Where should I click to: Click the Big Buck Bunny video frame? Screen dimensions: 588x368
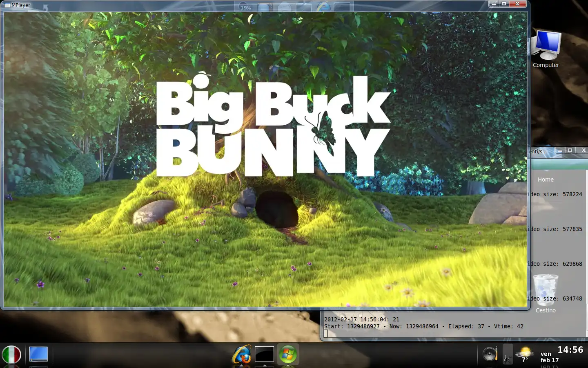click(x=265, y=159)
